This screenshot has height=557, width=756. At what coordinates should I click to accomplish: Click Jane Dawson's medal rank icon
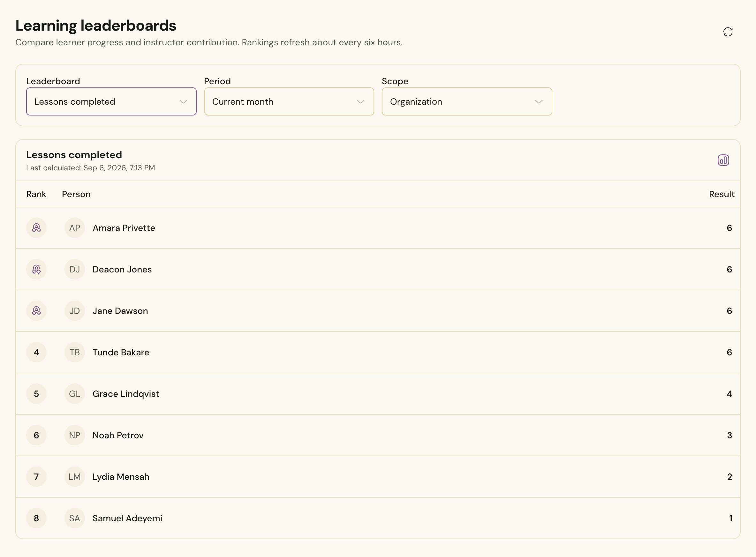point(36,311)
